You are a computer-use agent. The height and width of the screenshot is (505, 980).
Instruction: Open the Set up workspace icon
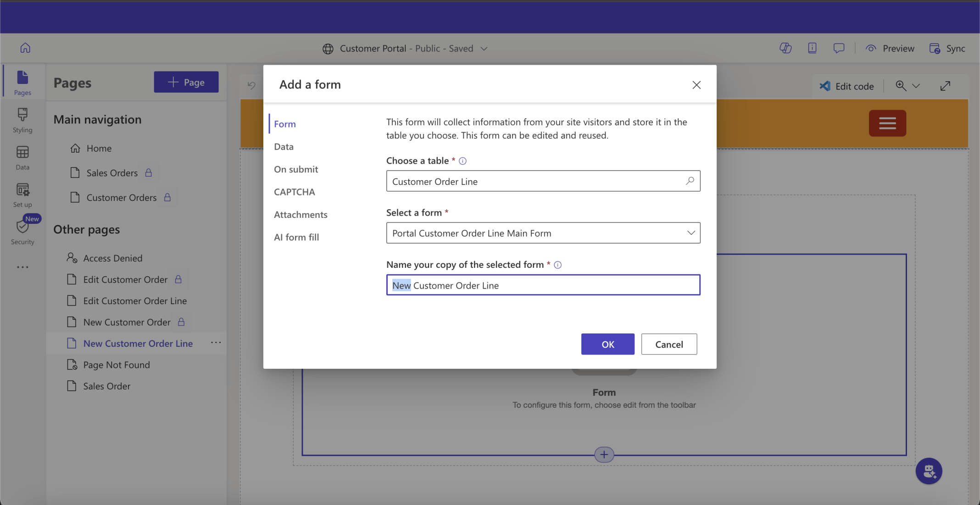coord(22,195)
